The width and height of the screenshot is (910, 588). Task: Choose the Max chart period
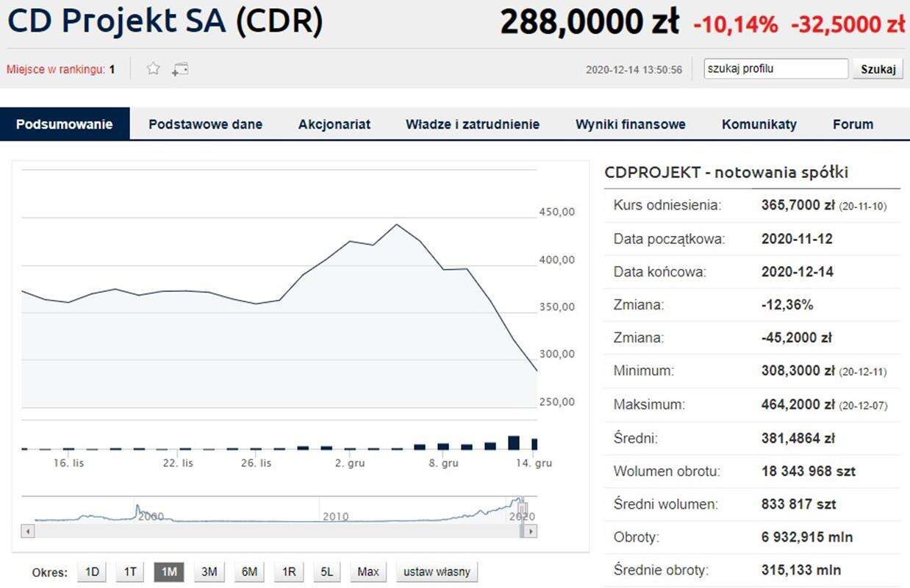coord(368,572)
